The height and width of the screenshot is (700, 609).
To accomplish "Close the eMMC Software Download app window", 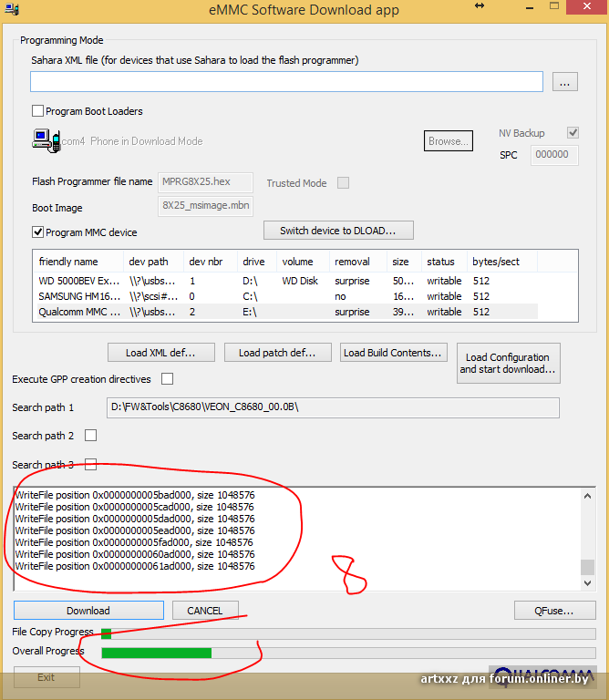I will click(x=587, y=6).
